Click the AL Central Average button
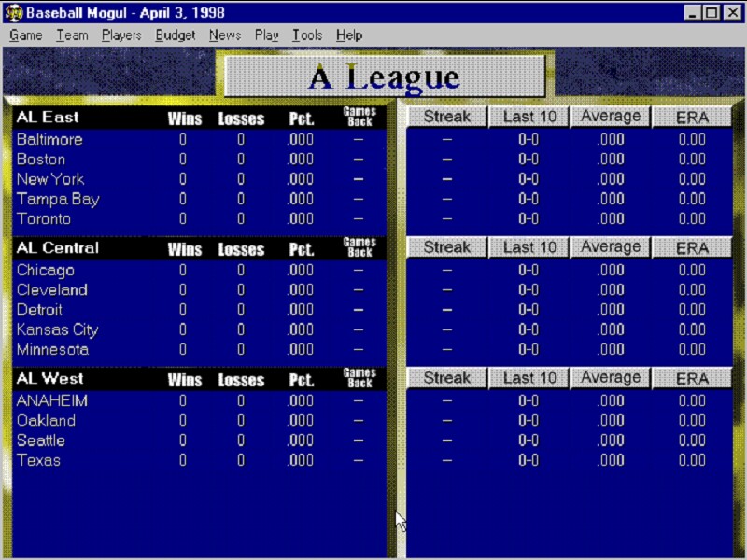This screenshot has width=747, height=560. [x=611, y=247]
